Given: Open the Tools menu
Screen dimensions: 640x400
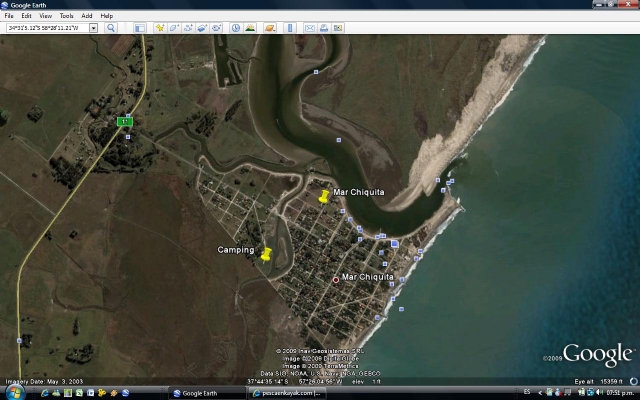Looking at the screenshot, I should [x=66, y=16].
